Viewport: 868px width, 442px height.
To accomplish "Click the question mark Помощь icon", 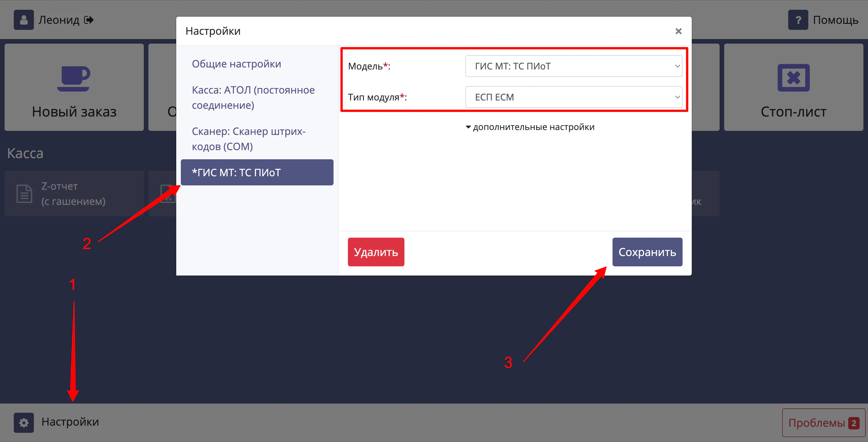I will click(798, 20).
